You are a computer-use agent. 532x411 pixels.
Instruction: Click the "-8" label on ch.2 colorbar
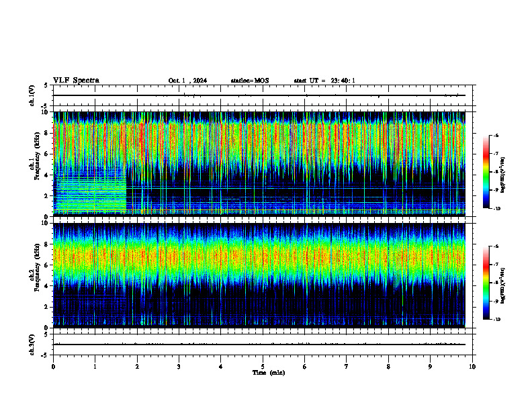496,283
